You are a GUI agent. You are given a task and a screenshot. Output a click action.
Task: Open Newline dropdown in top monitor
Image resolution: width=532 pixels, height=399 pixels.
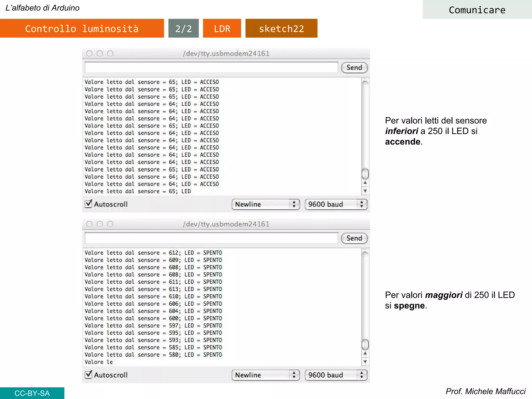coord(265,204)
